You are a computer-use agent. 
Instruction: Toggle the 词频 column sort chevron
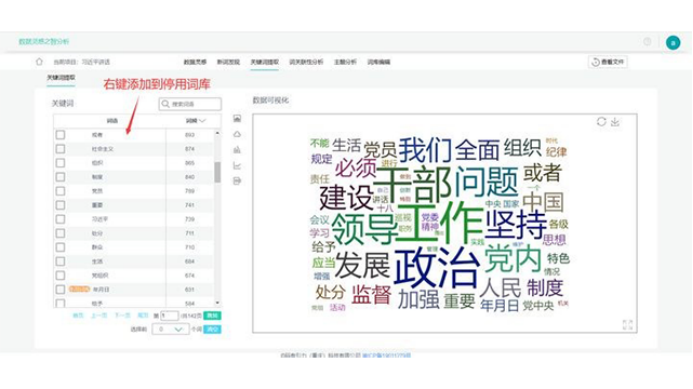202,121
